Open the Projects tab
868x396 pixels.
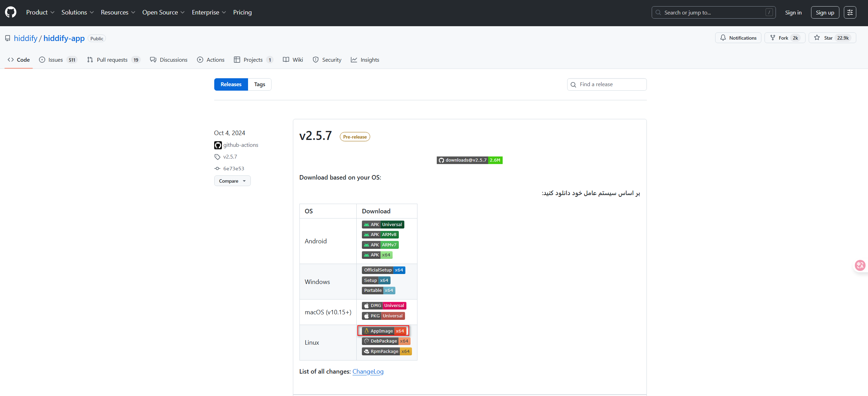254,60
